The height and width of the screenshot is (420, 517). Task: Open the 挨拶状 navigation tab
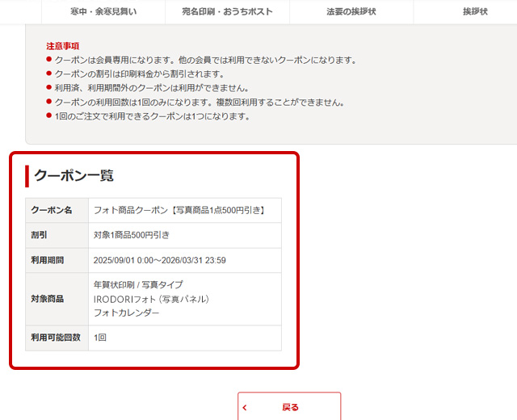tap(475, 12)
